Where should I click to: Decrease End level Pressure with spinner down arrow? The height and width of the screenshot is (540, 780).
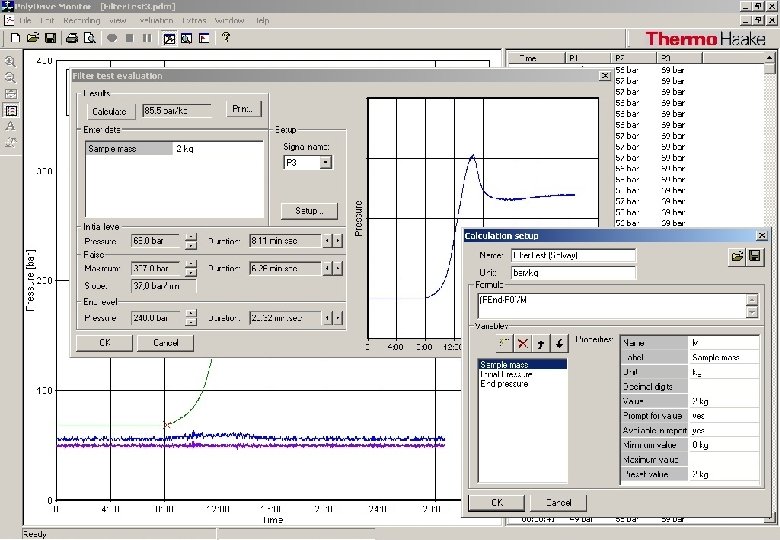(x=189, y=322)
